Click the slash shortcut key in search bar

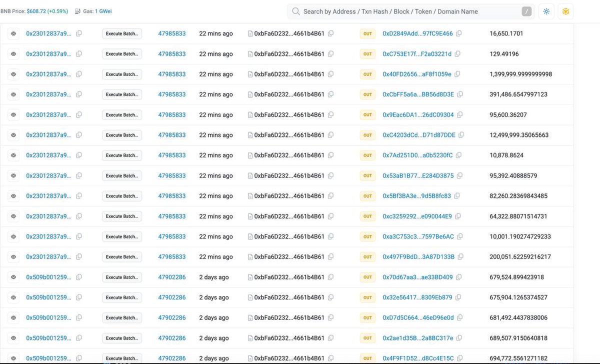527,11
